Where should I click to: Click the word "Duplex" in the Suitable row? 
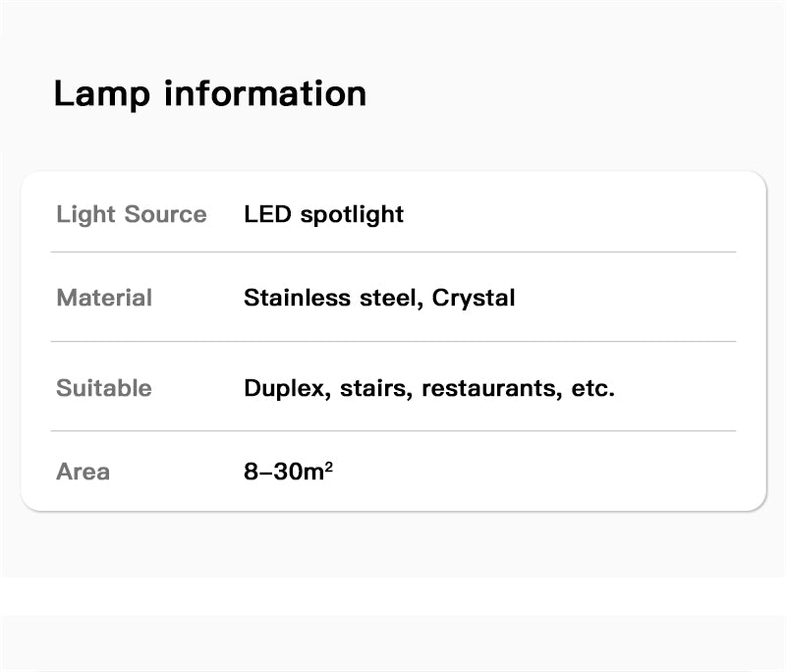(284, 388)
